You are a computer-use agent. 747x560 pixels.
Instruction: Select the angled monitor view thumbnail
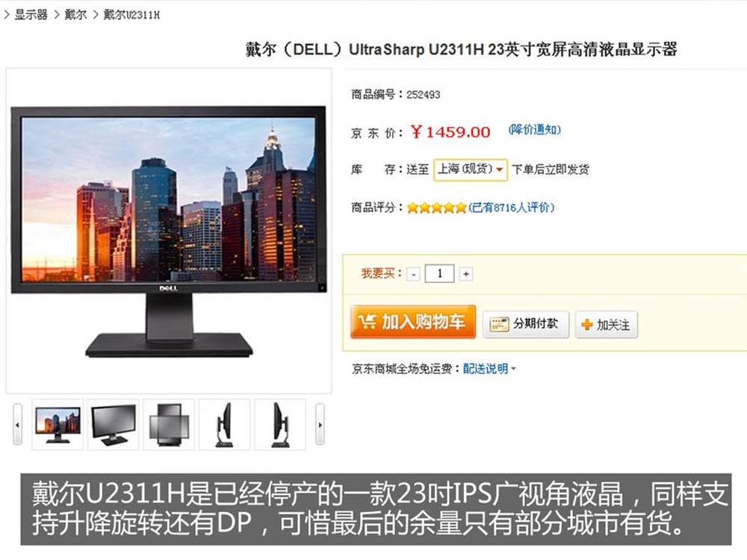[114, 425]
